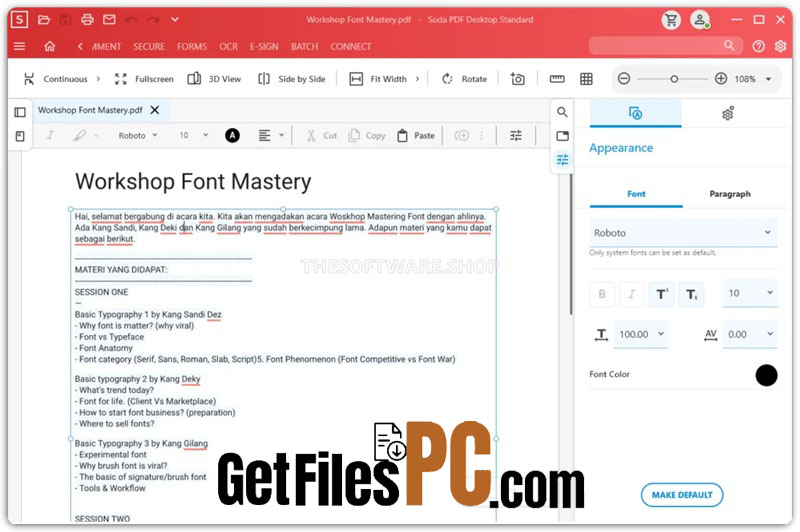Image resolution: width=800 pixels, height=532 pixels.
Task: Open character spacing 0.00 dropdown
Action: coord(750,335)
